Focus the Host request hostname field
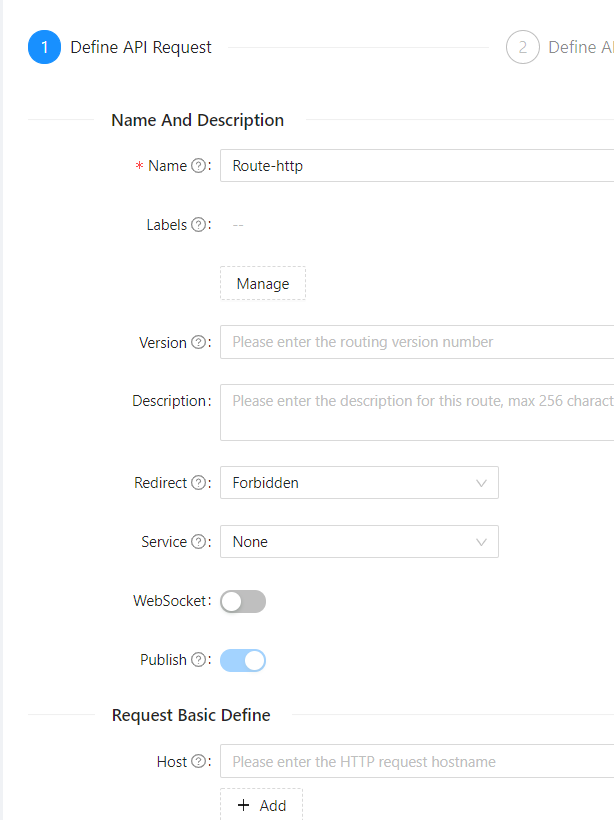614x820 pixels. click(x=417, y=761)
